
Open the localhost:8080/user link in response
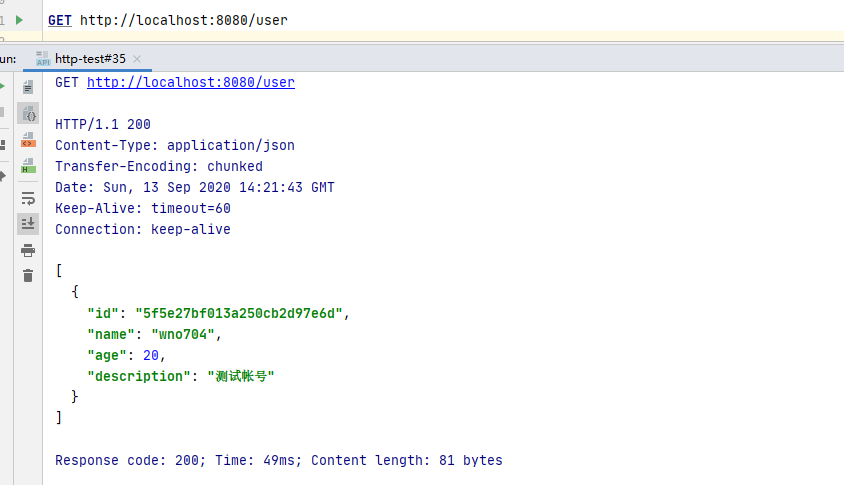(190, 83)
